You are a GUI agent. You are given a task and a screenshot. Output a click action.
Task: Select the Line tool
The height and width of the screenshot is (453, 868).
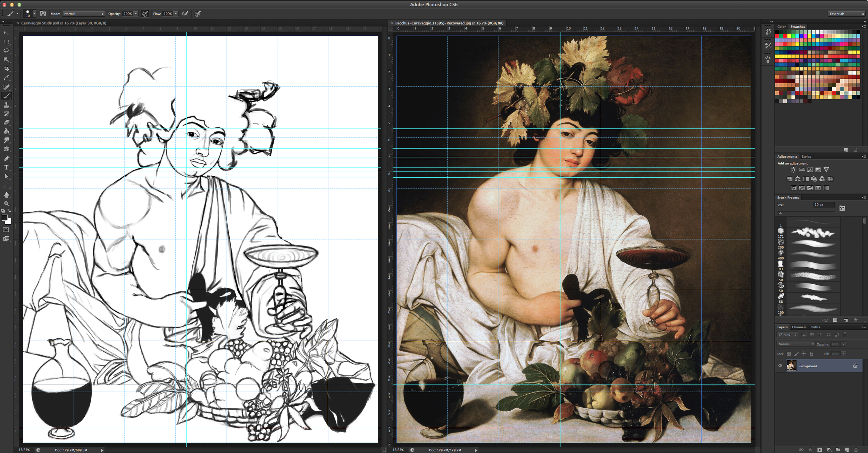click(6, 185)
